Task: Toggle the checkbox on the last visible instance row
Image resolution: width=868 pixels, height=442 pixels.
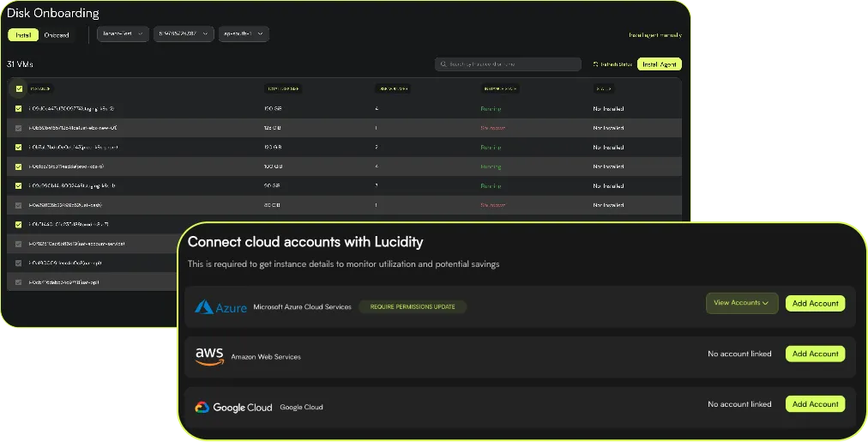Action: (x=18, y=282)
